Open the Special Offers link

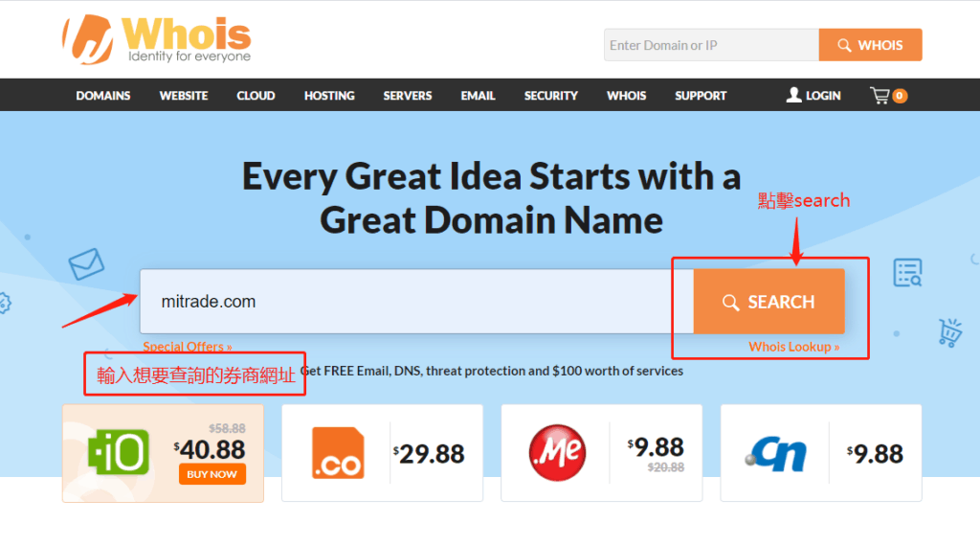[188, 346]
